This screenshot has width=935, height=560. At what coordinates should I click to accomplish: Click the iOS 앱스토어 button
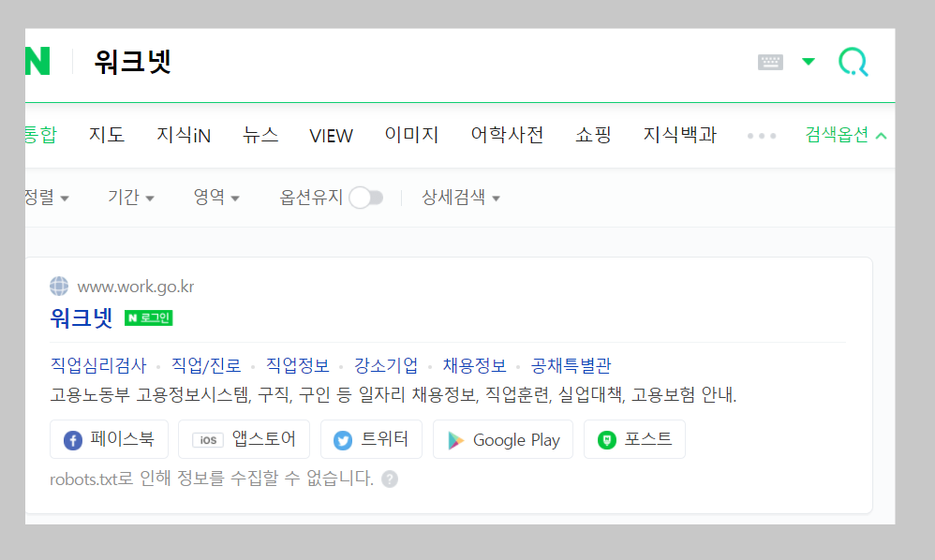(244, 439)
